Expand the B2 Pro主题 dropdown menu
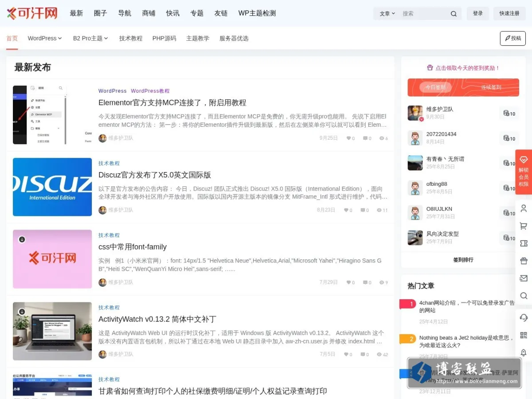 pos(90,39)
